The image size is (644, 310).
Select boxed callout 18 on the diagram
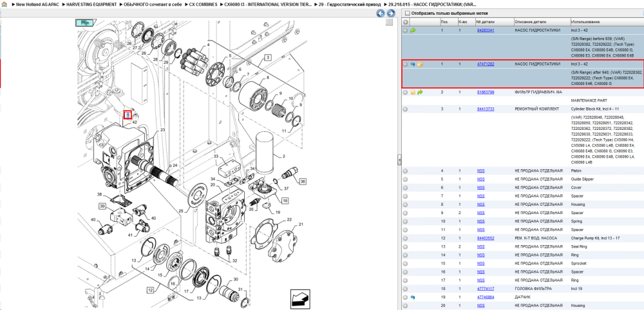click(284, 201)
